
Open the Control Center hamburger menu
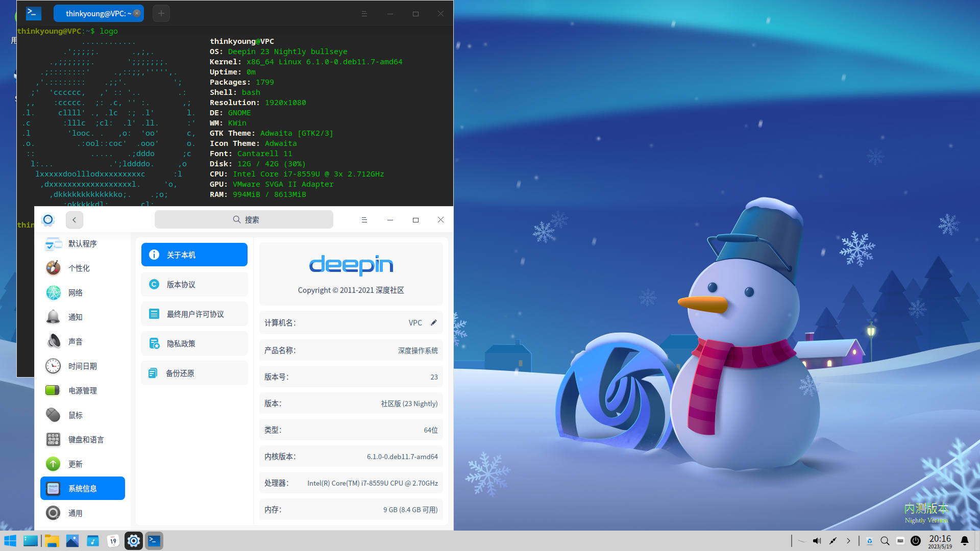[x=364, y=220]
